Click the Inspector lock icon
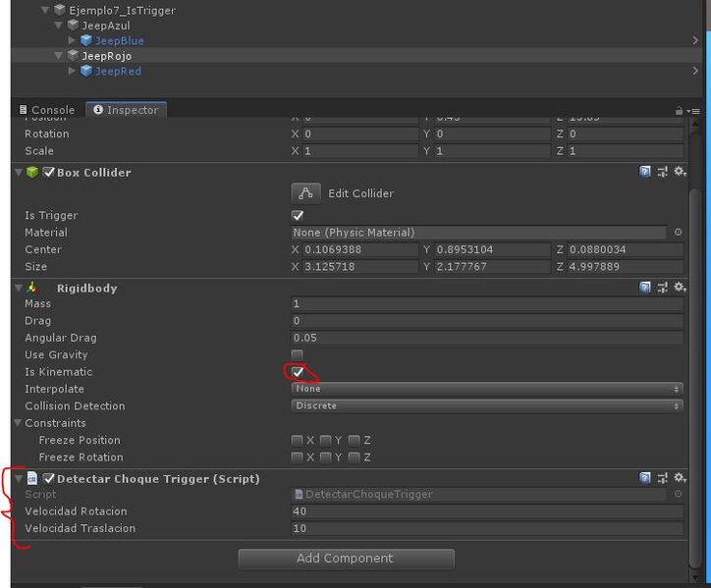The width and height of the screenshot is (711, 588). [679, 110]
